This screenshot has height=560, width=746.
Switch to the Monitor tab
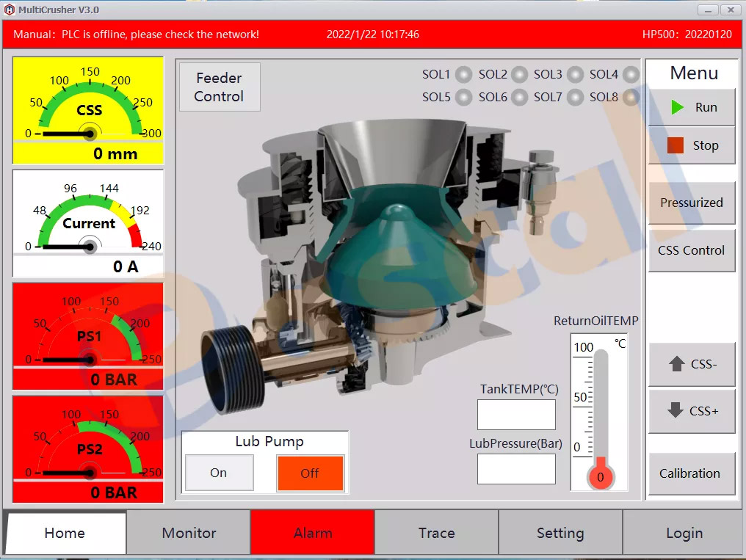tap(189, 533)
